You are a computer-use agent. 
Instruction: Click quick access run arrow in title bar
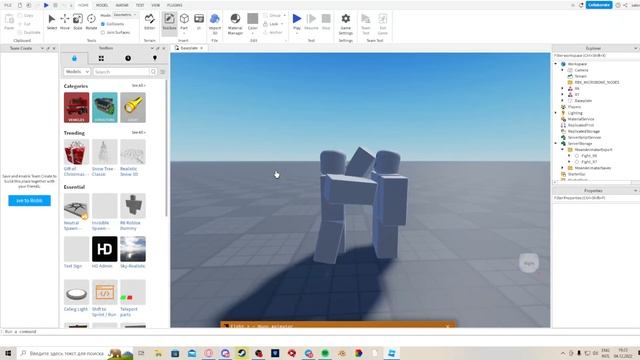(46, 5)
